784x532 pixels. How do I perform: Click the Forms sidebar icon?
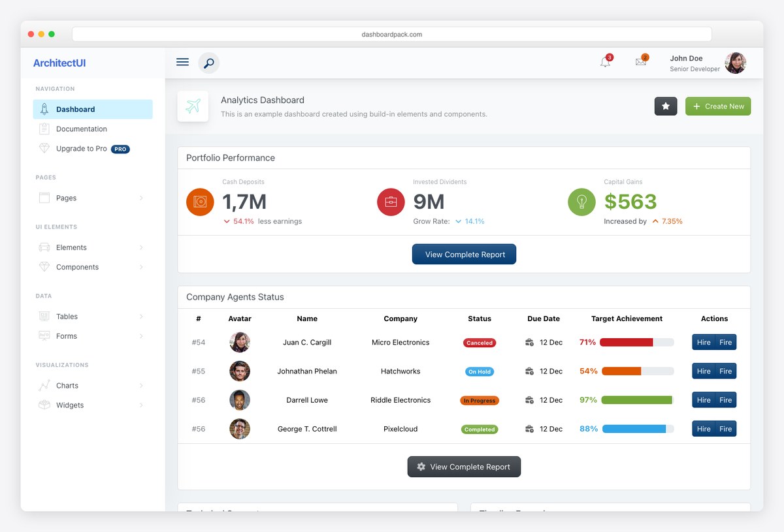coord(44,336)
